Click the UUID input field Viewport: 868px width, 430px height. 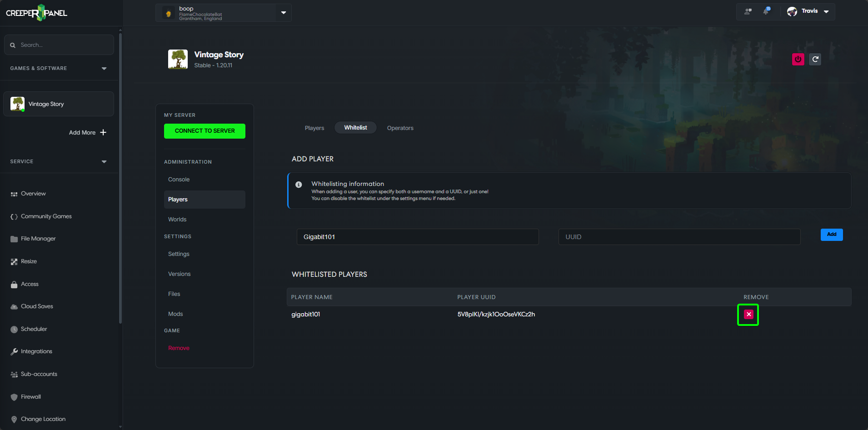[679, 237]
